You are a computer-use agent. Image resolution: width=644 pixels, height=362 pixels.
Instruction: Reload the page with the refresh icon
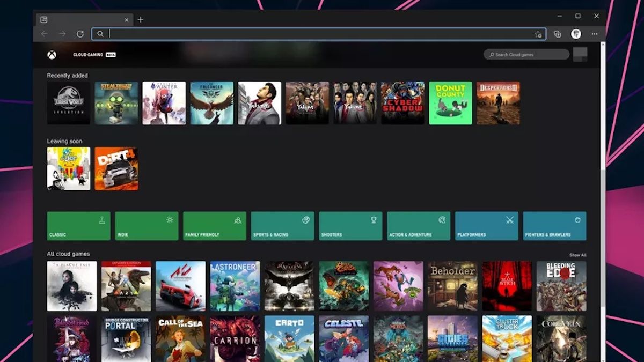tap(80, 34)
